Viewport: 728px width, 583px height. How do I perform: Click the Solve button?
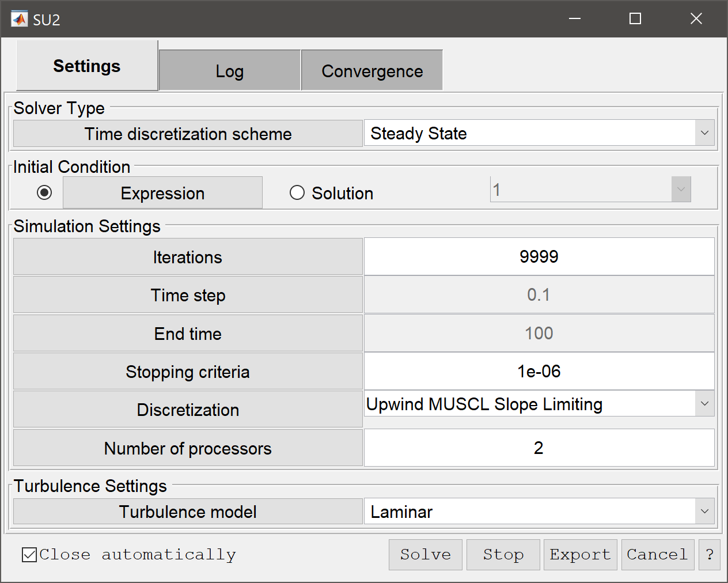426,555
